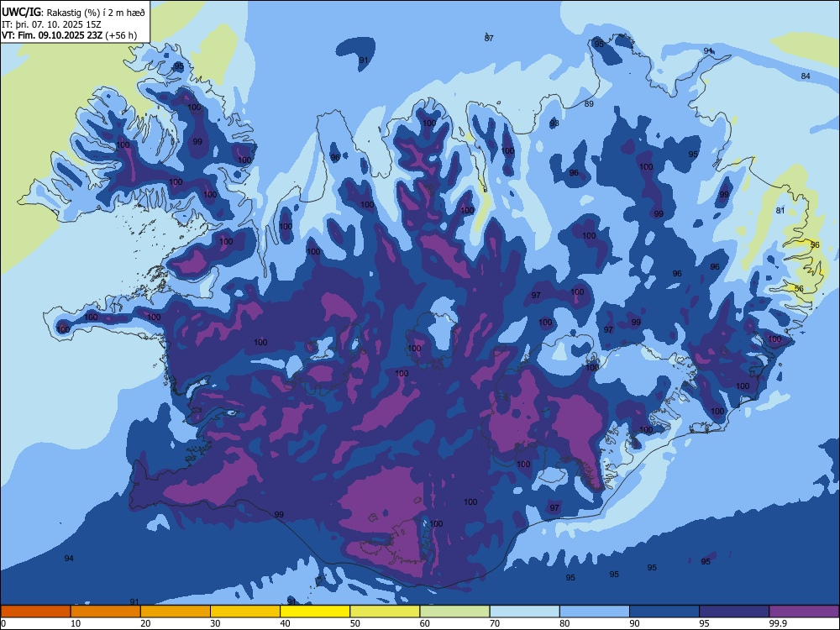The image size is (840, 630).
Task: Click the "84" humidity value on the map
Action: coord(806,76)
